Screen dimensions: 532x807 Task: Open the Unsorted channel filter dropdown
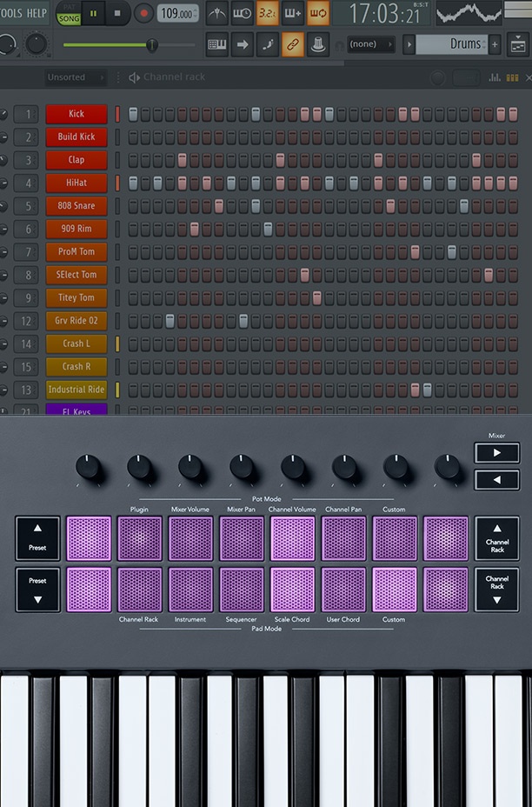(75, 77)
